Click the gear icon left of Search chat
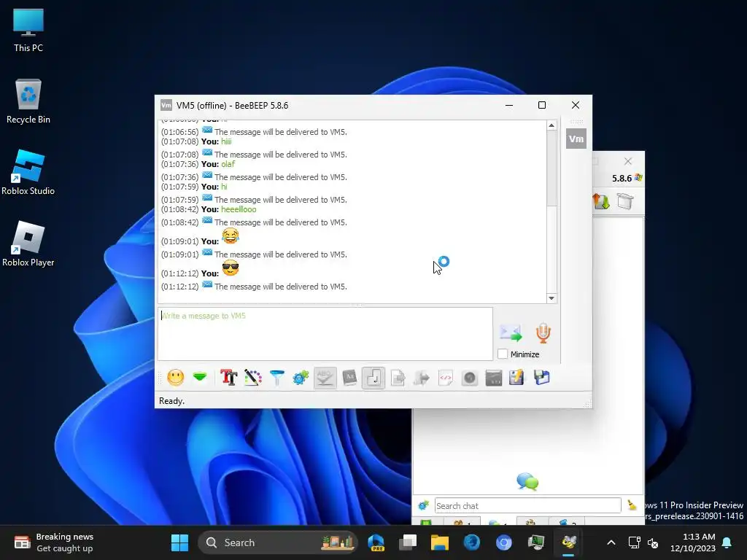This screenshot has width=747, height=560. (423, 506)
